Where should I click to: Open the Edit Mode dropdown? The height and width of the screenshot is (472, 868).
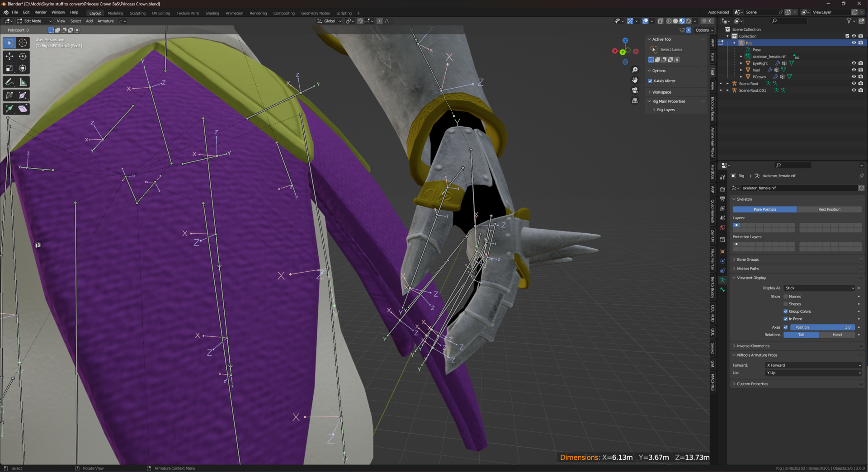(x=34, y=21)
